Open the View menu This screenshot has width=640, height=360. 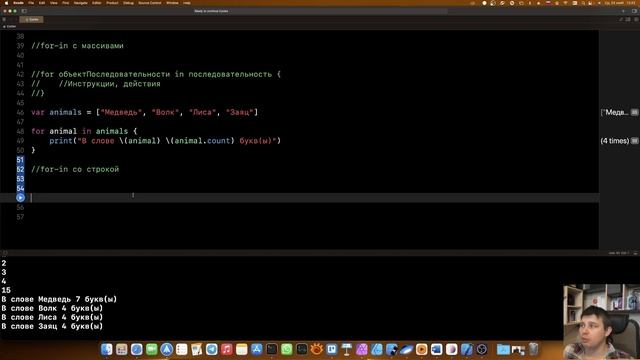pyautogui.click(x=53, y=3)
